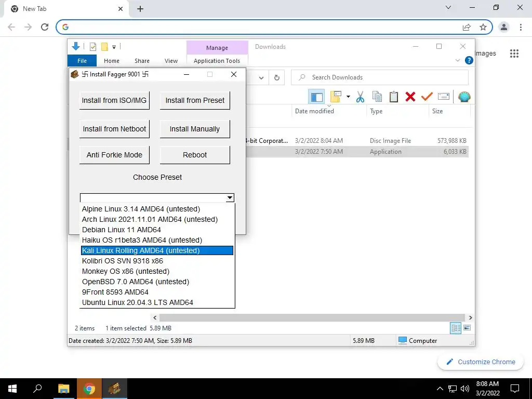Screen dimensions: 532x399
Task: Click the blue down arrow quick access icon
Action: click(x=76, y=46)
